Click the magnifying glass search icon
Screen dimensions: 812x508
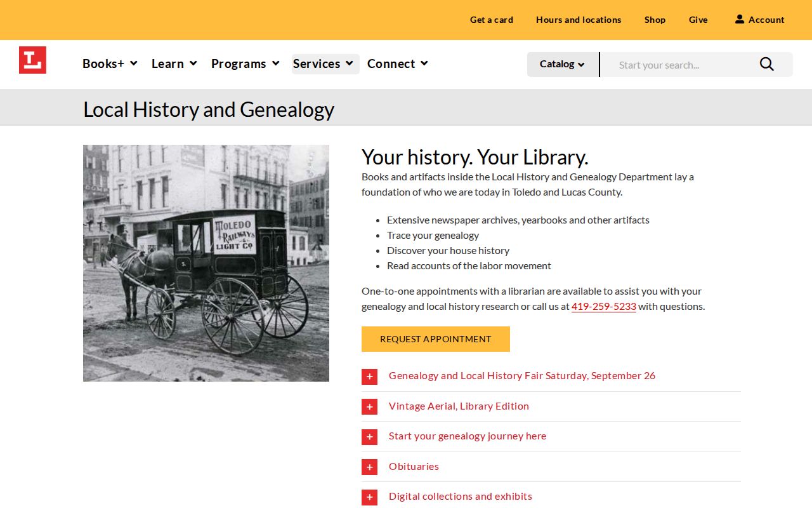point(767,64)
